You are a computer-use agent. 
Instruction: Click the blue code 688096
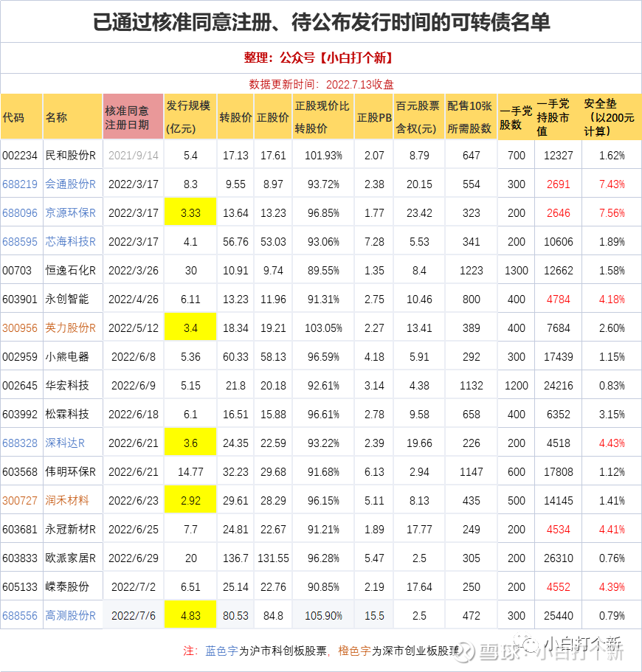(x=20, y=212)
